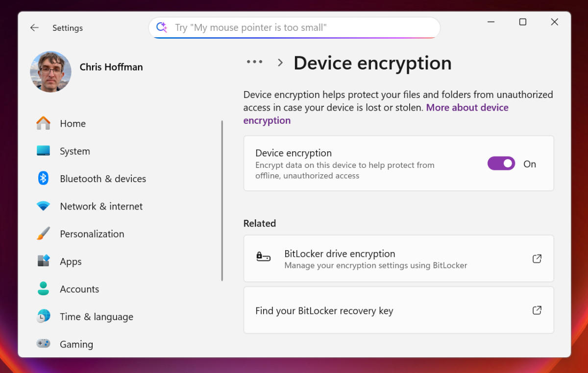Toggle Device encryption off
The image size is (588, 373).
point(501,163)
